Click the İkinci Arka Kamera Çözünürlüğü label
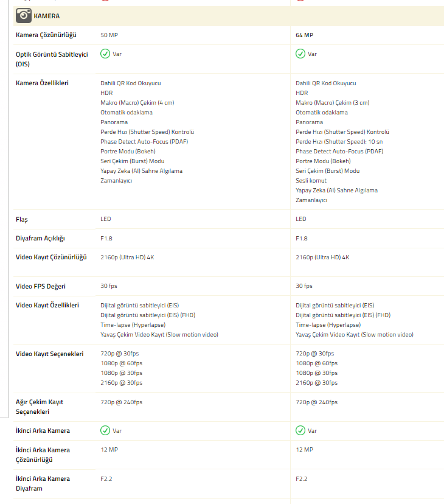Viewport: 444px width, 504px height. coord(43,455)
